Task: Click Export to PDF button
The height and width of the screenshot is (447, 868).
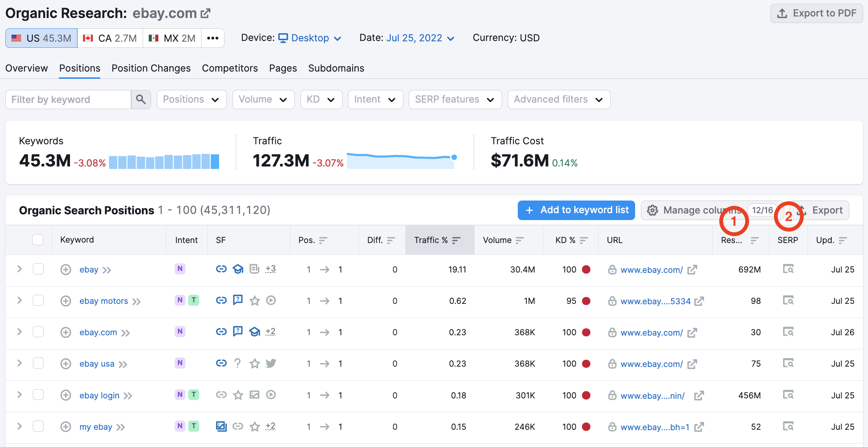Action: (x=816, y=13)
